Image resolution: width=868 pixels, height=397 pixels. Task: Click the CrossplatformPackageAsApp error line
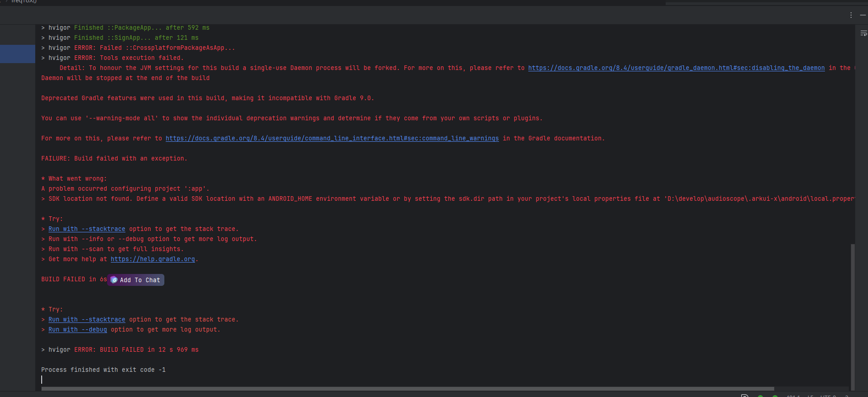pyautogui.click(x=154, y=48)
